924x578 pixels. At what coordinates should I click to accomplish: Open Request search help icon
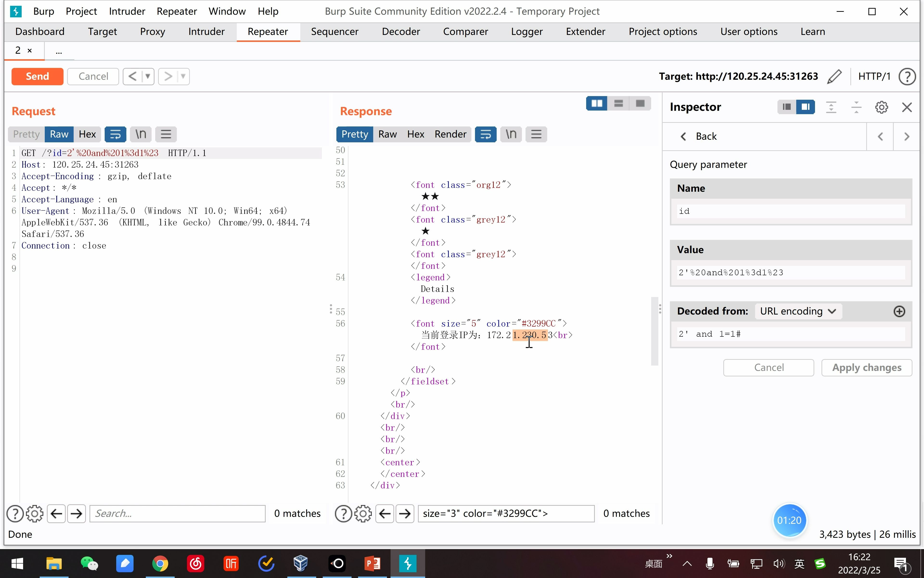point(15,513)
